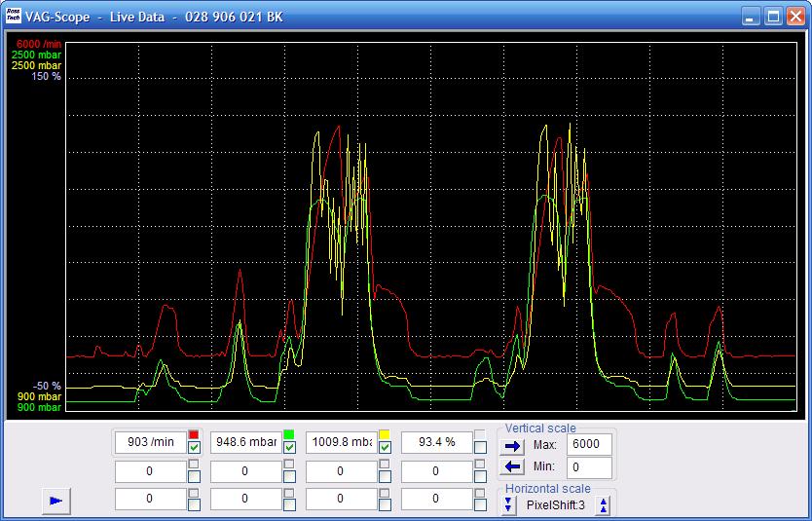
Task: Disable the 1009.8 mbar trace checkbox
Action: 385,448
